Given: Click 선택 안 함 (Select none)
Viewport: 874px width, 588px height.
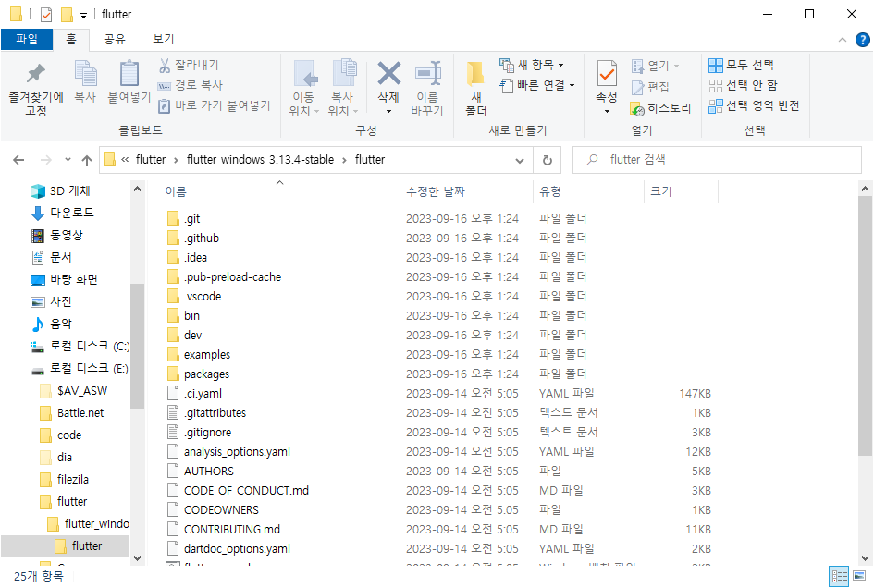Looking at the screenshot, I should tap(743, 85).
